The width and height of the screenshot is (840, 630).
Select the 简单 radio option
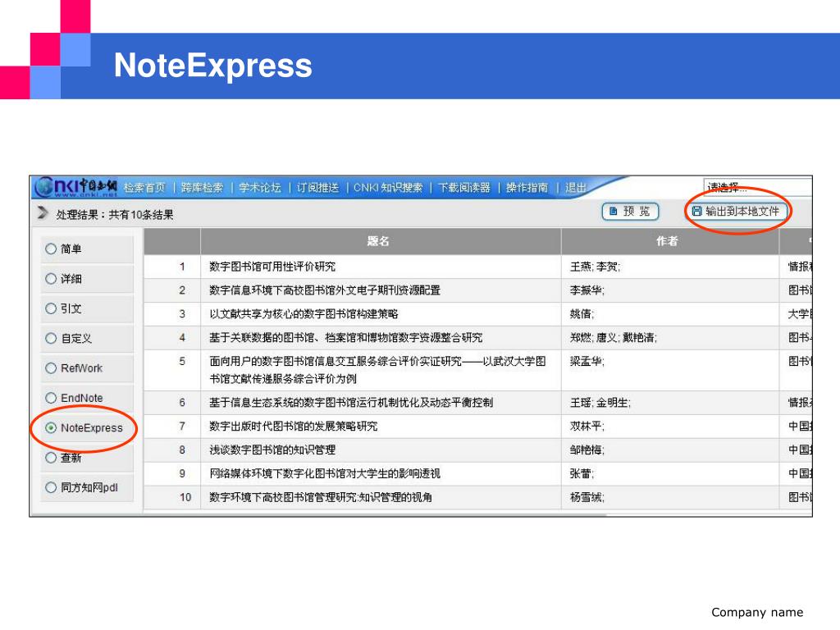point(51,249)
